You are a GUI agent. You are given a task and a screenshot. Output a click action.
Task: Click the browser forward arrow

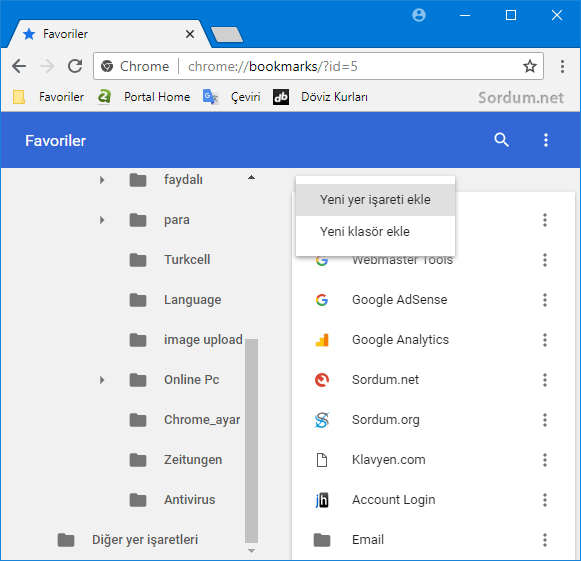(47, 67)
